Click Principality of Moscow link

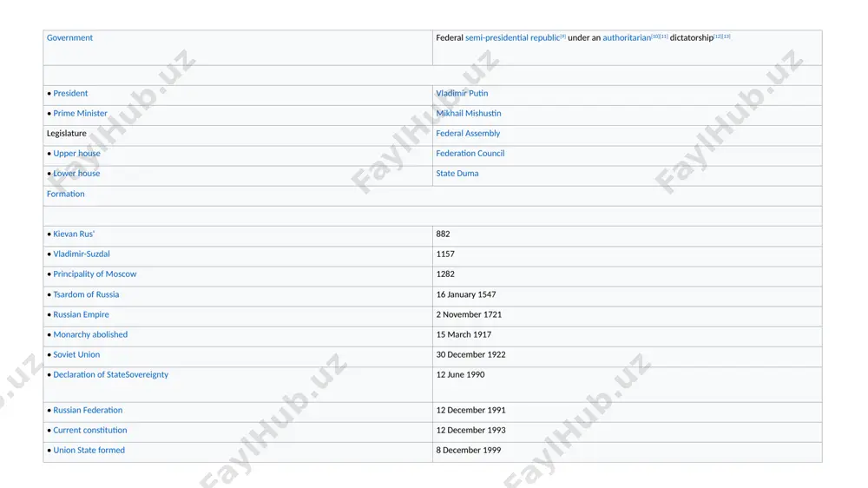click(x=95, y=274)
